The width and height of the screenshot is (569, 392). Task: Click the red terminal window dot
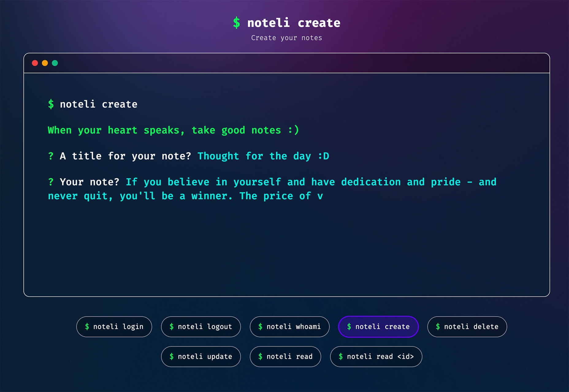(35, 63)
